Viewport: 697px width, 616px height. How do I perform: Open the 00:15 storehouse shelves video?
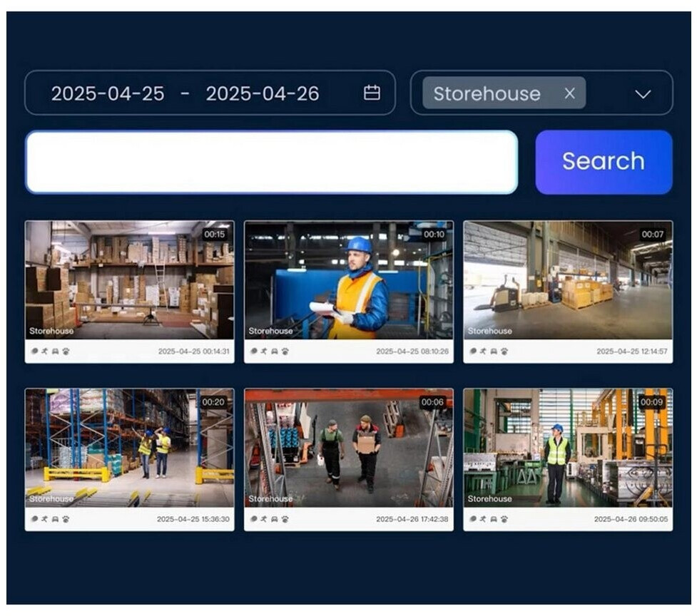point(129,279)
